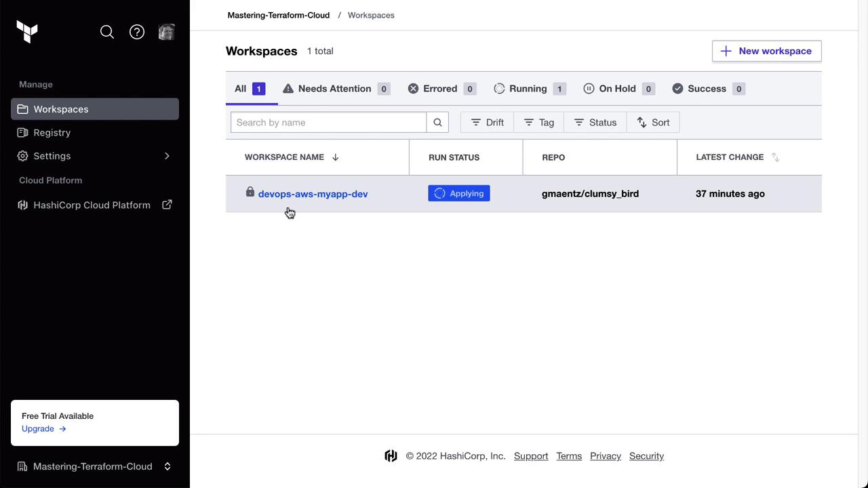Open the Privacy footer link
Image resolution: width=868 pixels, height=488 pixels.
click(x=606, y=456)
